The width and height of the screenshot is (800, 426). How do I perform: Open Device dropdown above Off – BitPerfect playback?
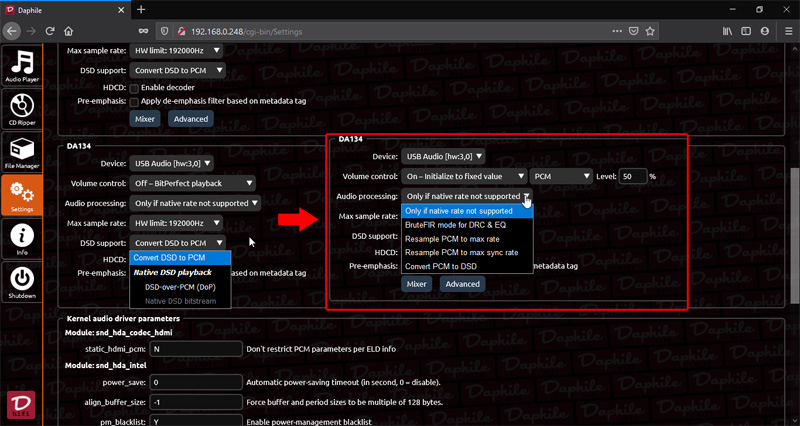click(x=171, y=164)
